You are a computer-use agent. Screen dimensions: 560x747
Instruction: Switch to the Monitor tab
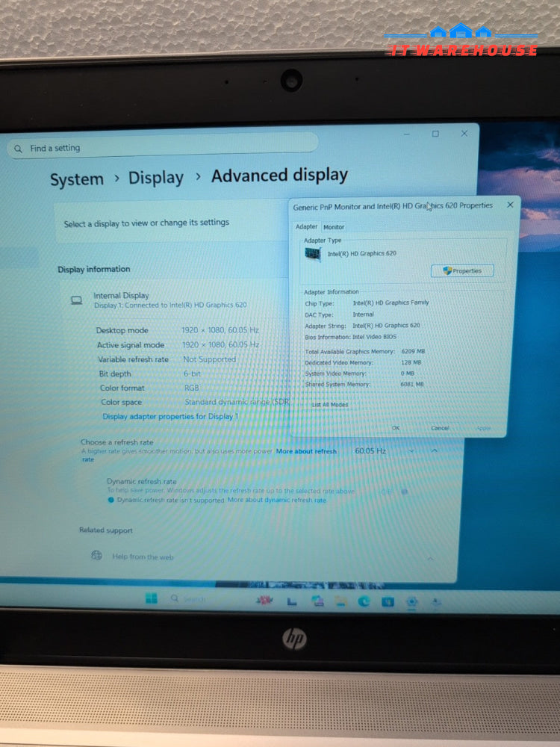(334, 227)
